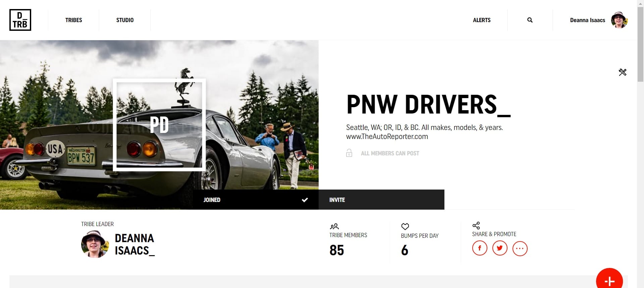Click the PD tribe logo thumbnail
644x288 pixels.
click(159, 125)
